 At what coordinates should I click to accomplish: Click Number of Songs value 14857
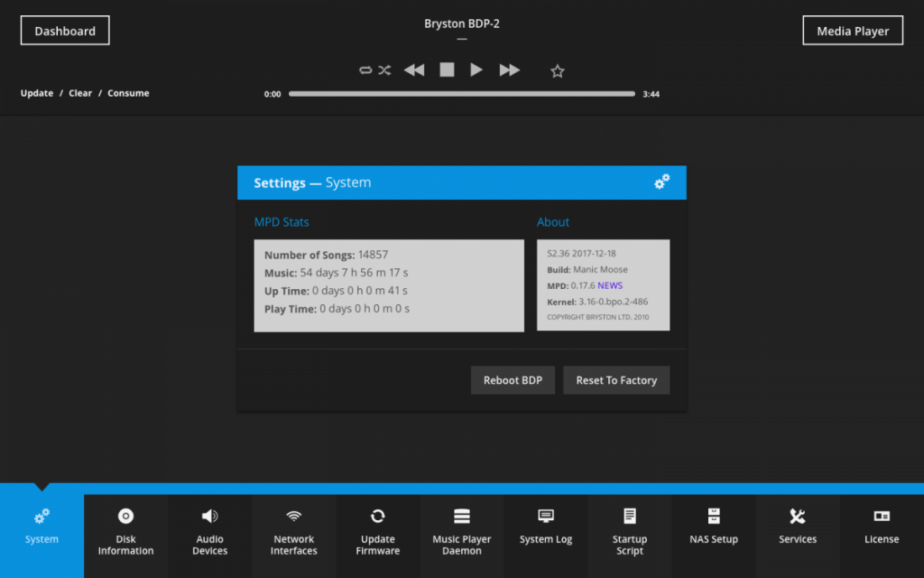pos(373,255)
